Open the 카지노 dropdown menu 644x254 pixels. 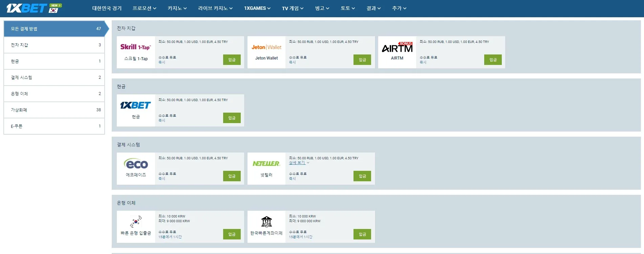click(x=177, y=8)
